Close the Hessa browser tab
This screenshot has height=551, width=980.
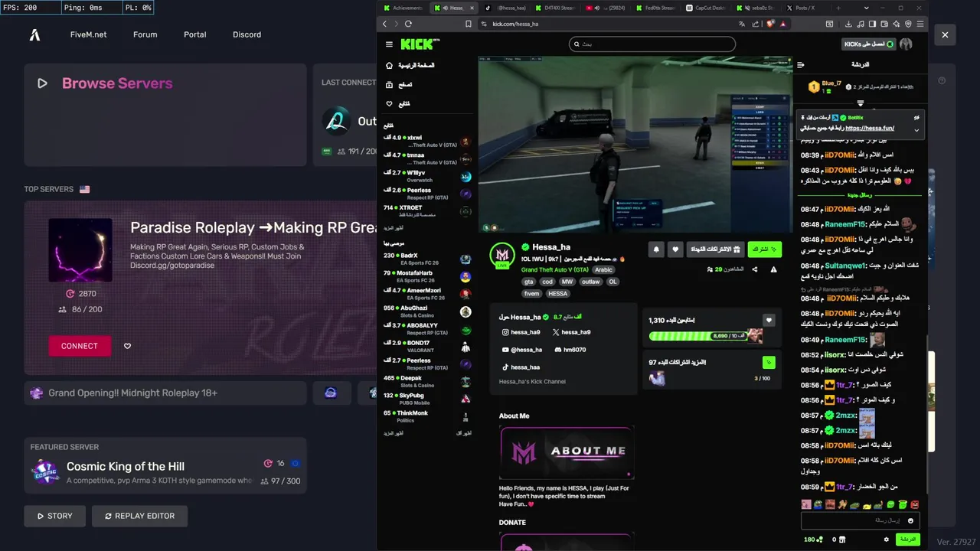click(472, 8)
